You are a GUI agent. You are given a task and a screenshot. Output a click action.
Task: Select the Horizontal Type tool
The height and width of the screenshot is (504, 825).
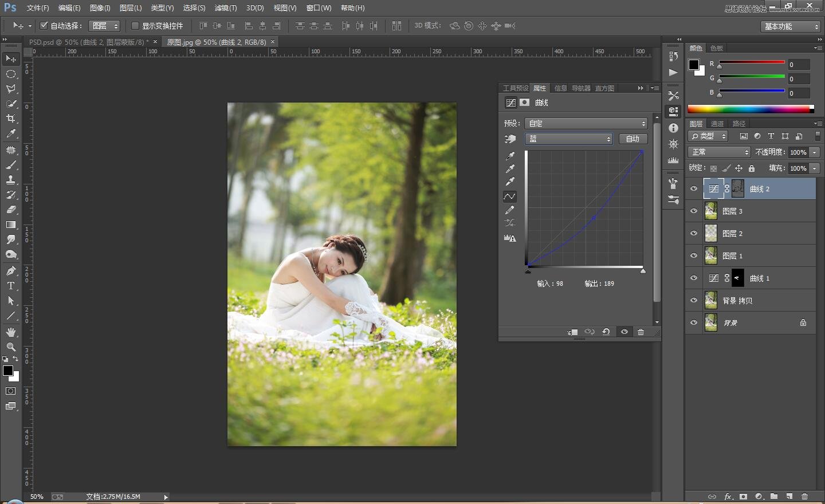[11, 286]
